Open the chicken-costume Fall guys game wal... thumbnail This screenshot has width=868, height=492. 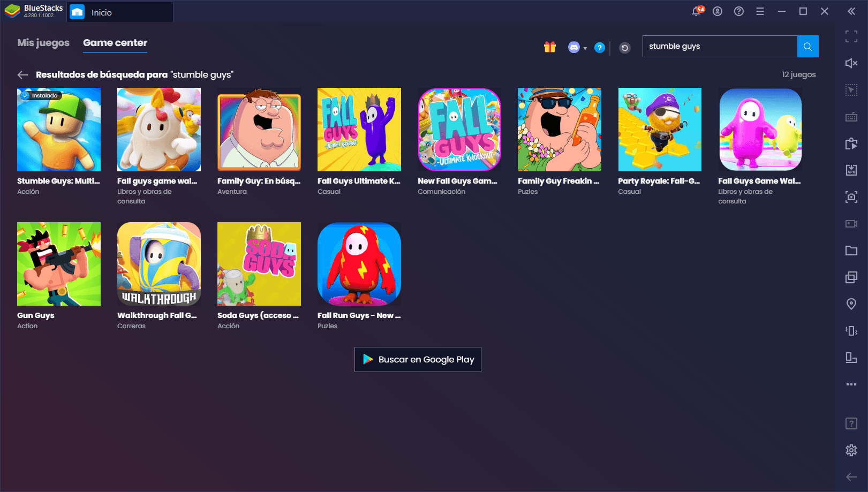[x=159, y=130]
